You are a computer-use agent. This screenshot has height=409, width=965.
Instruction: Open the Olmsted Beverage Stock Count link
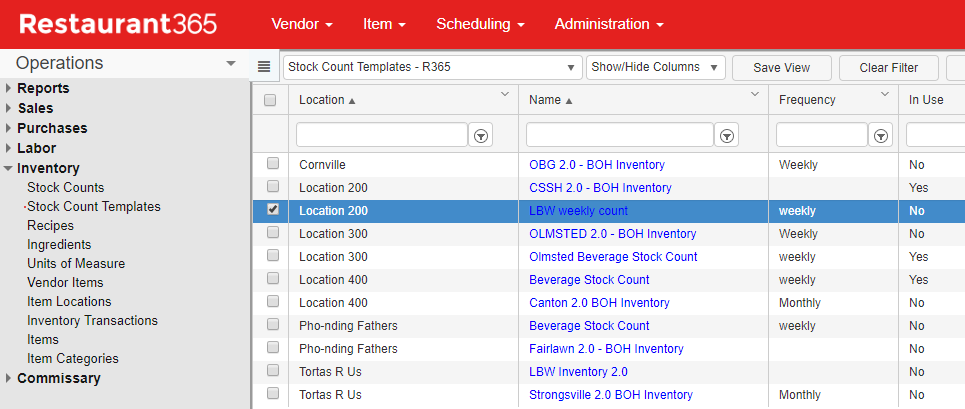point(613,256)
